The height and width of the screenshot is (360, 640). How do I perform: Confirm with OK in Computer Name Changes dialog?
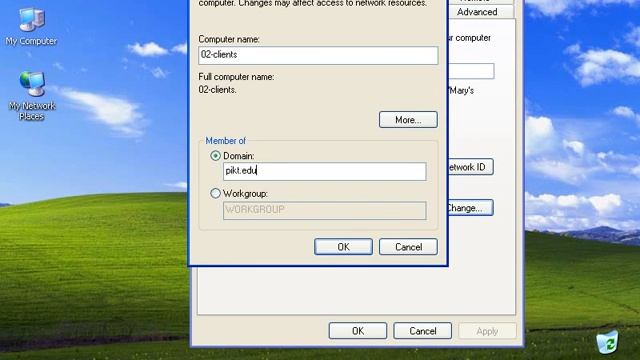point(343,247)
